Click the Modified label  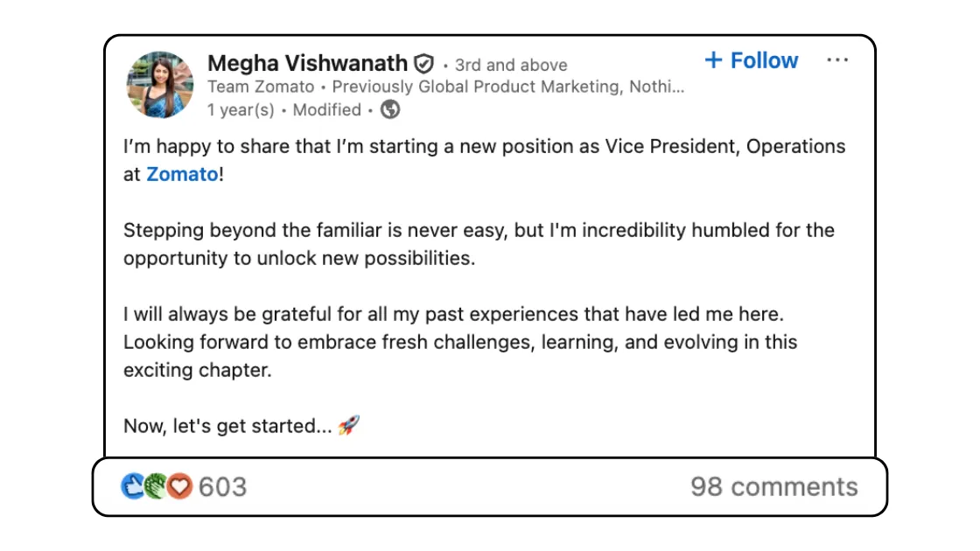[x=327, y=110]
